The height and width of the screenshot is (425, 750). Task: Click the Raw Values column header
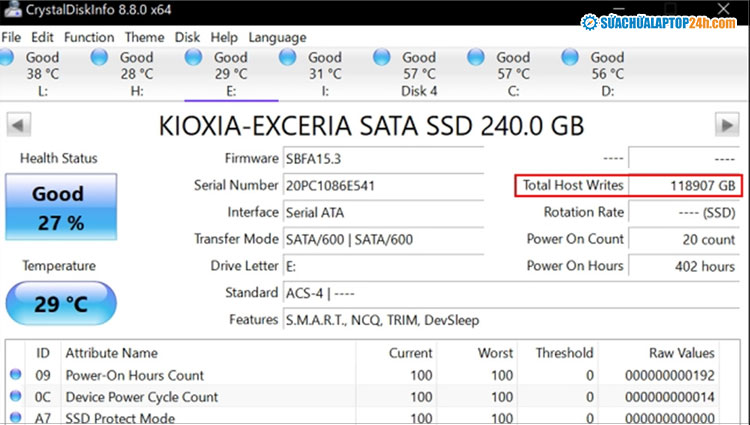tap(682, 353)
